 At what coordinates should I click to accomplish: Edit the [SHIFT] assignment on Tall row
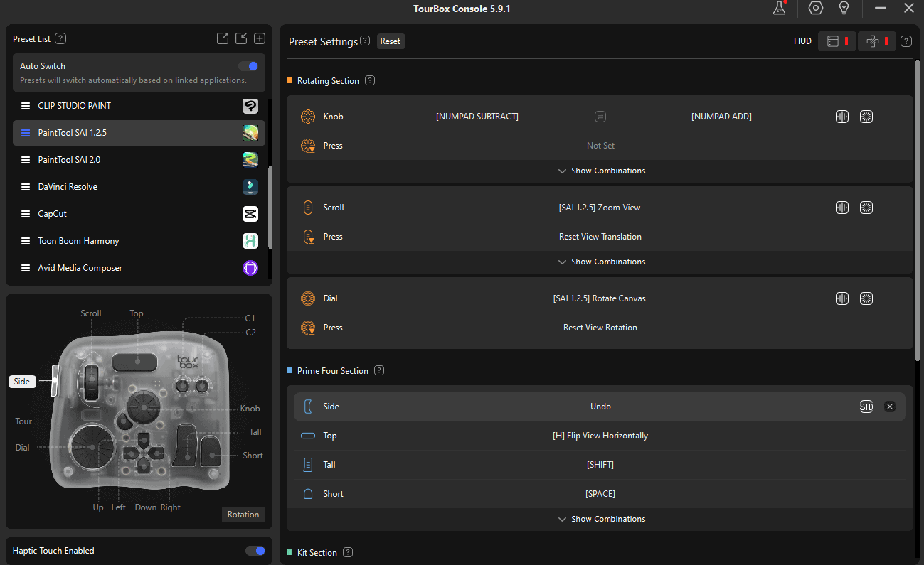pyautogui.click(x=600, y=465)
